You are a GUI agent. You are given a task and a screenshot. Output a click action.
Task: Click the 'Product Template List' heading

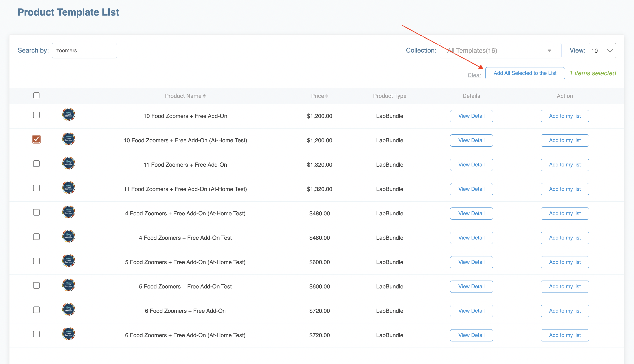tap(68, 12)
